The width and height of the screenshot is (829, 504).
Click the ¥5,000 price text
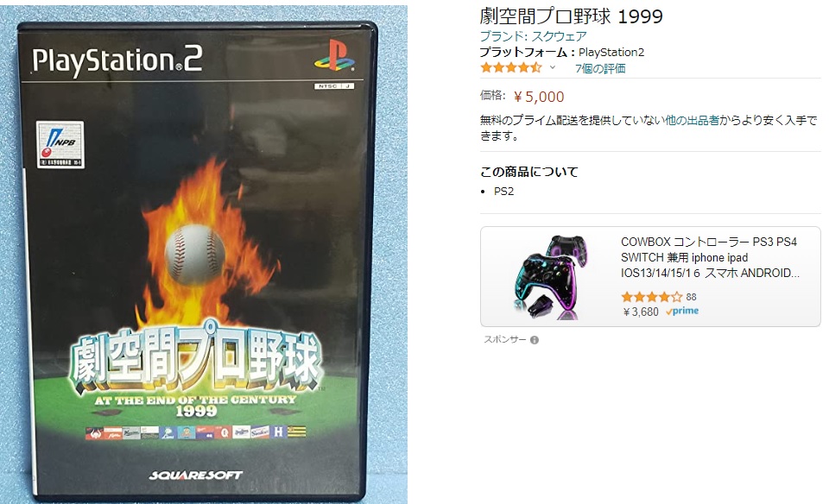(539, 97)
